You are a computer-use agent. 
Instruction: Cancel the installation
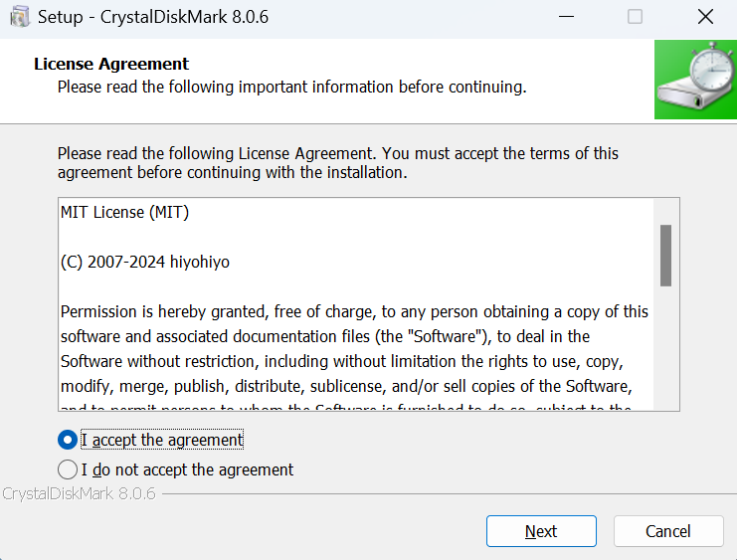[x=667, y=531]
